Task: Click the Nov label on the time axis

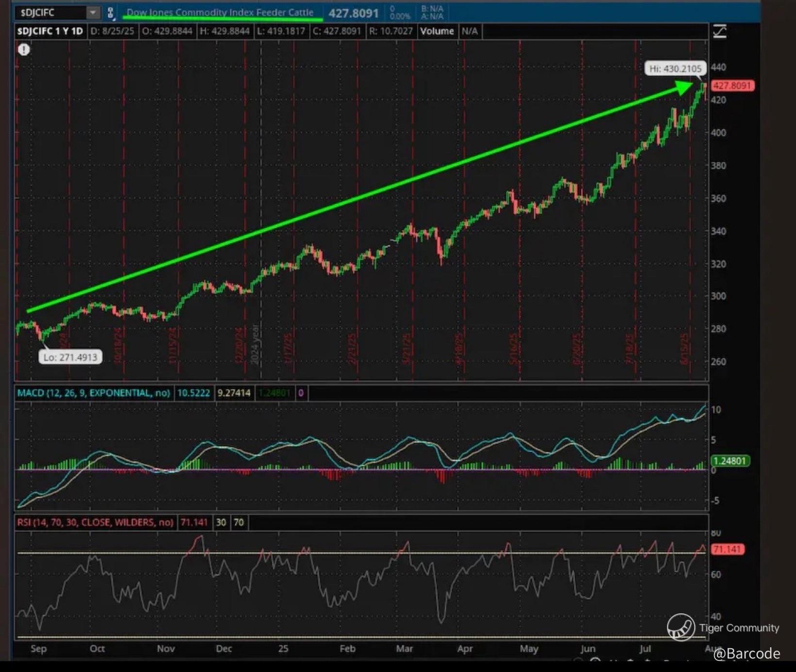Action: tap(166, 649)
